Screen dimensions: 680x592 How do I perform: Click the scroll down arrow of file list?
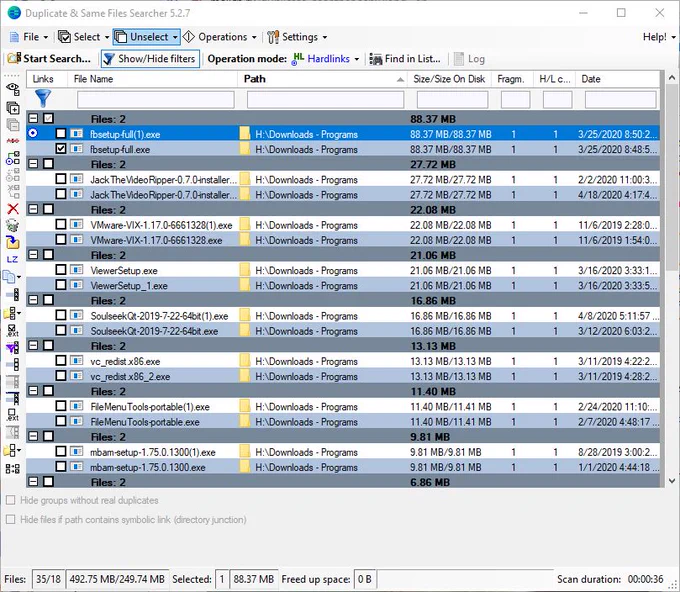[x=672, y=481]
